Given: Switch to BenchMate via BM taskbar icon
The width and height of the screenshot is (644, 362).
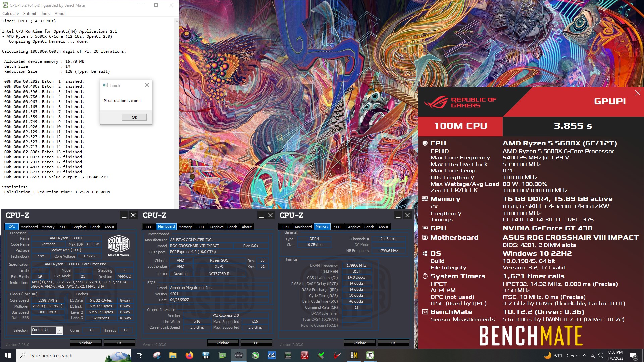Looking at the screenshot, I should (354, 355).
